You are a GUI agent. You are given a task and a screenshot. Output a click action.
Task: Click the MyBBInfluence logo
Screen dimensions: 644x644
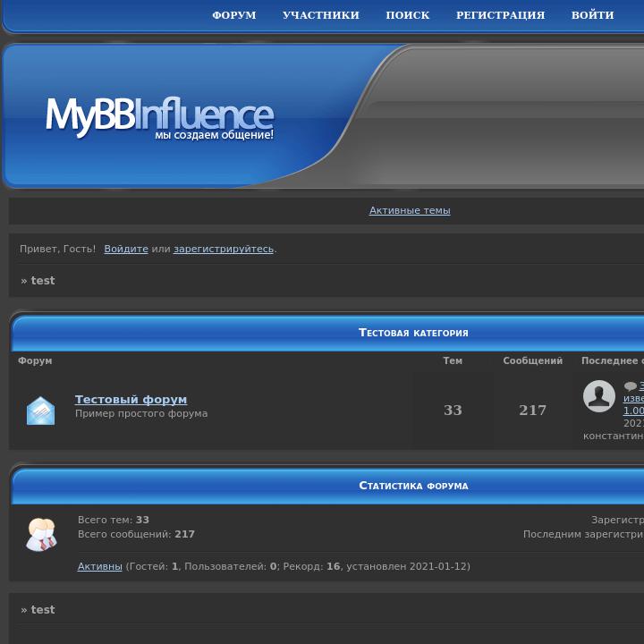tap(159, 117)
